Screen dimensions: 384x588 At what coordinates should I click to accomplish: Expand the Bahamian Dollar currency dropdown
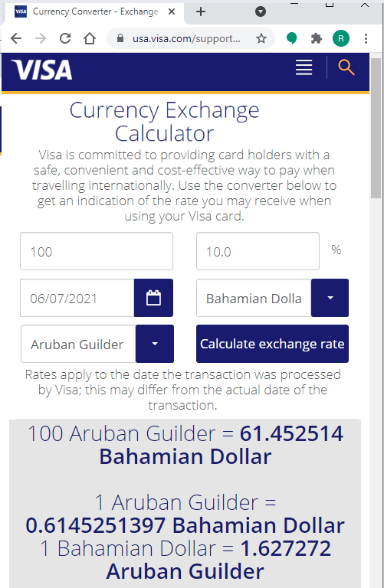(x=330, y=298)
